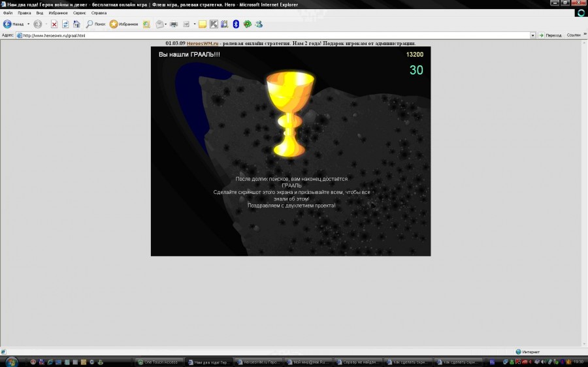This screenshot has height=367, width=588.
Task: Open the Сервис menu
Action: point(79,13)
